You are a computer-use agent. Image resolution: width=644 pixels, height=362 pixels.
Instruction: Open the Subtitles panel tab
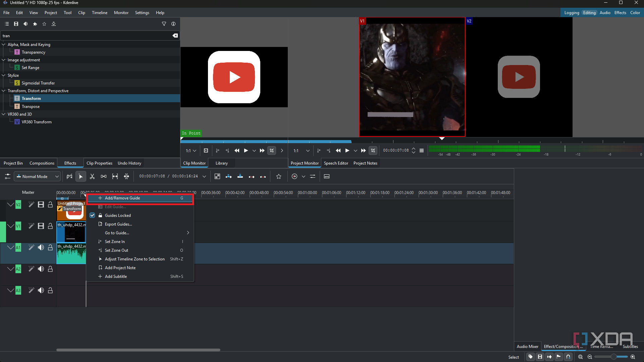coord(630,347)
